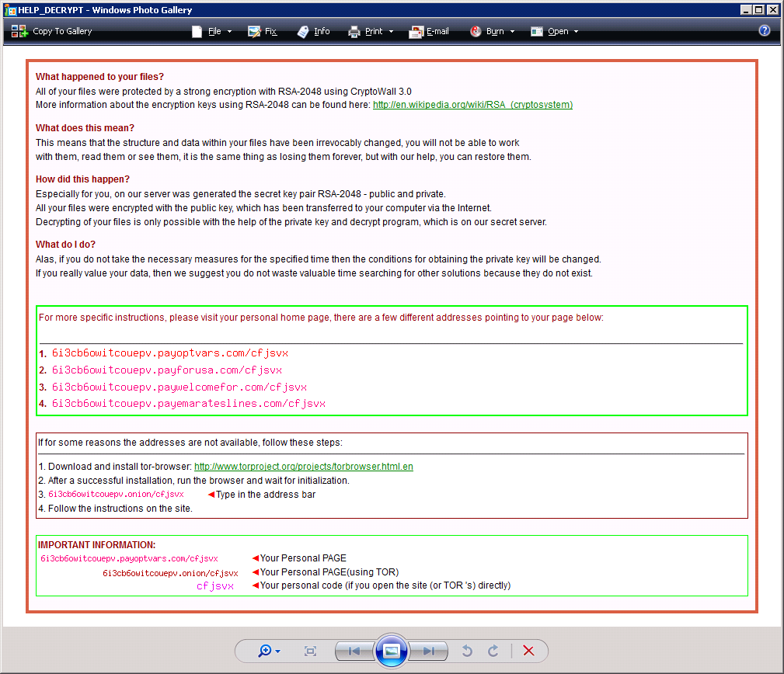Maximize the Photo Gallery window
This screenshot has width=784, height=674.
[759, 9]
